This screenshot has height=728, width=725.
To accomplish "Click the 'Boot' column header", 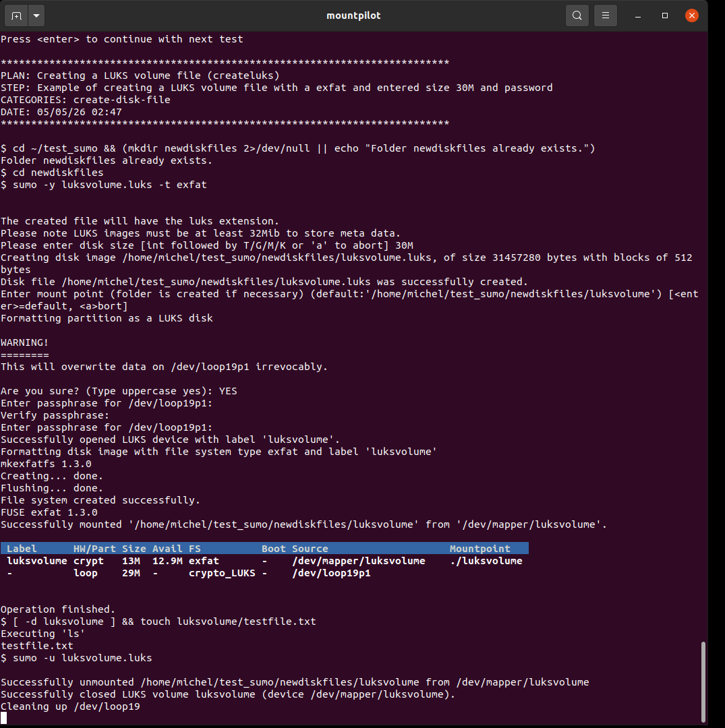I will pos(274,548).
